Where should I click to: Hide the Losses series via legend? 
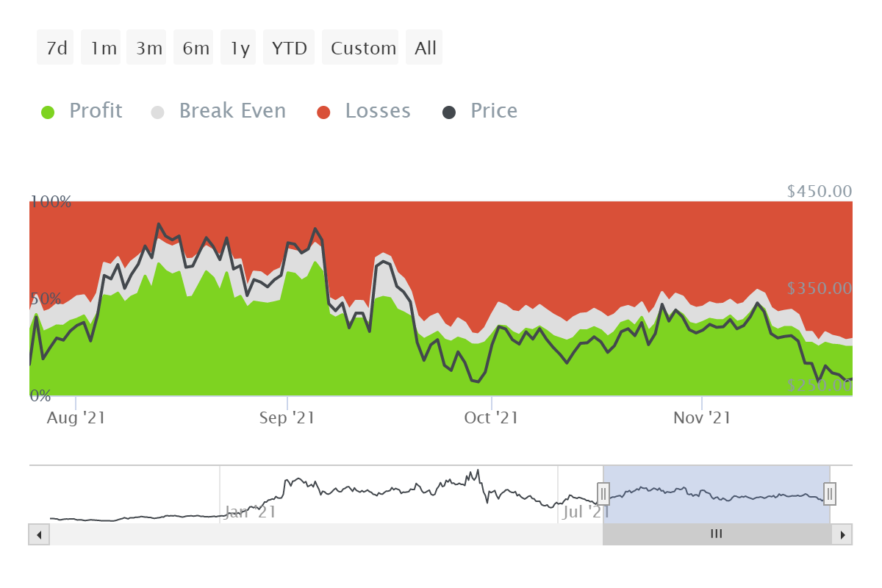tap(378, 111)
